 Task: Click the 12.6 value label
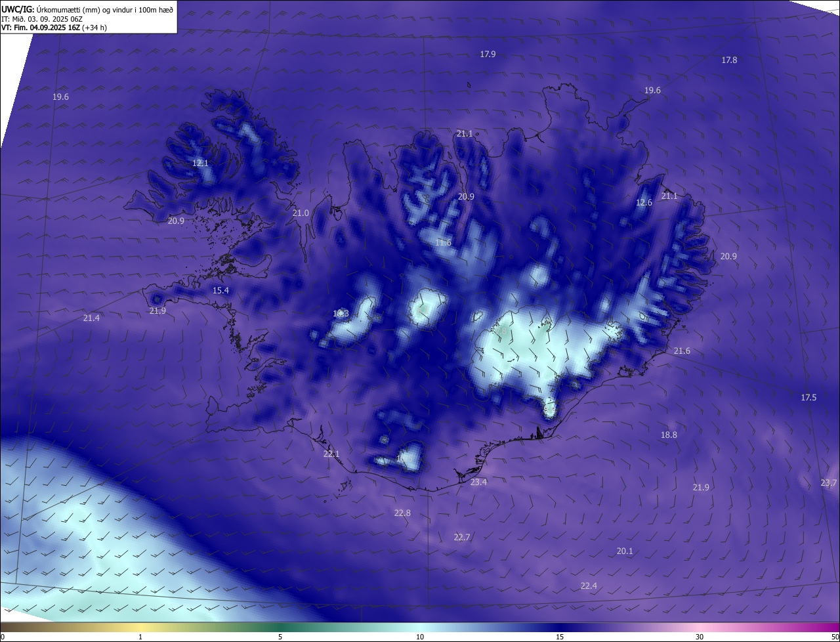(x=644, y=203)
